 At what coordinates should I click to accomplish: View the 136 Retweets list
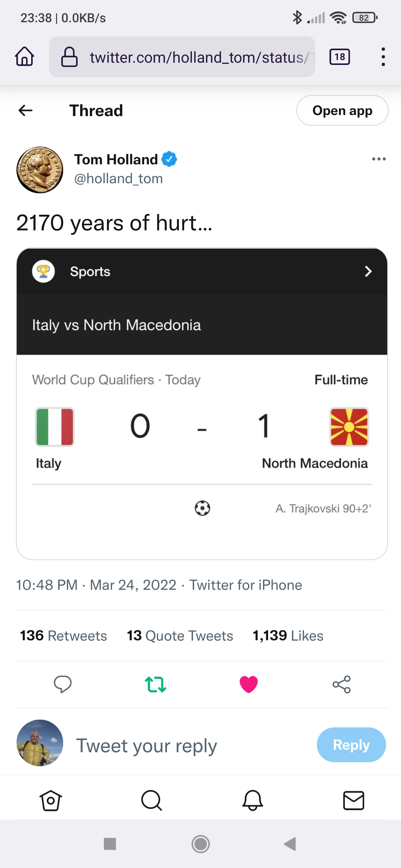[63, 635]
